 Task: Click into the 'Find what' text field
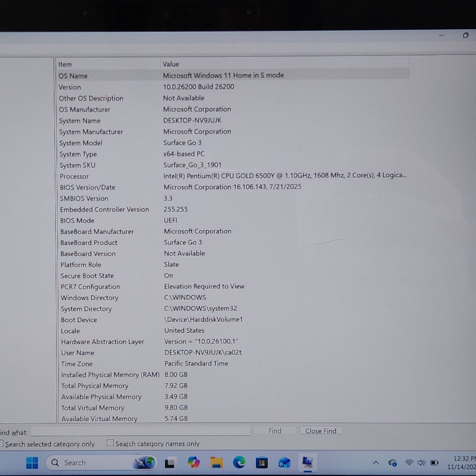tap(140, 431)
